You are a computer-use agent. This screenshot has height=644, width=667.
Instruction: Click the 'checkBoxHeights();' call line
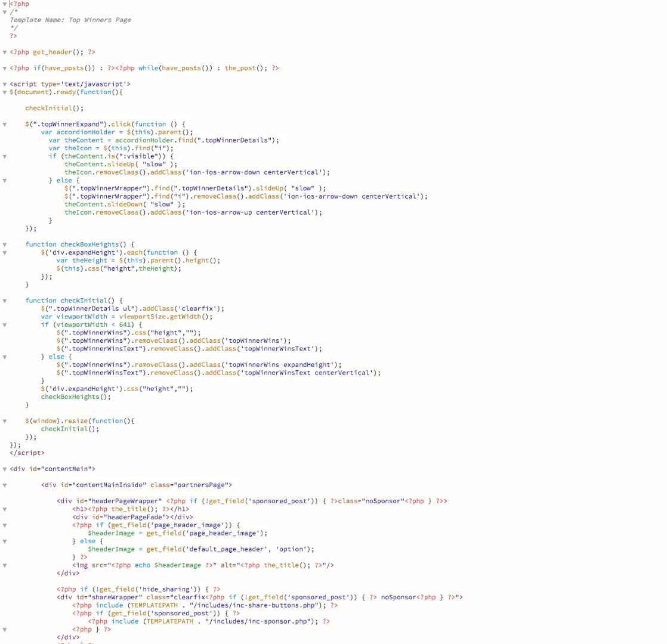click(76, 397)
